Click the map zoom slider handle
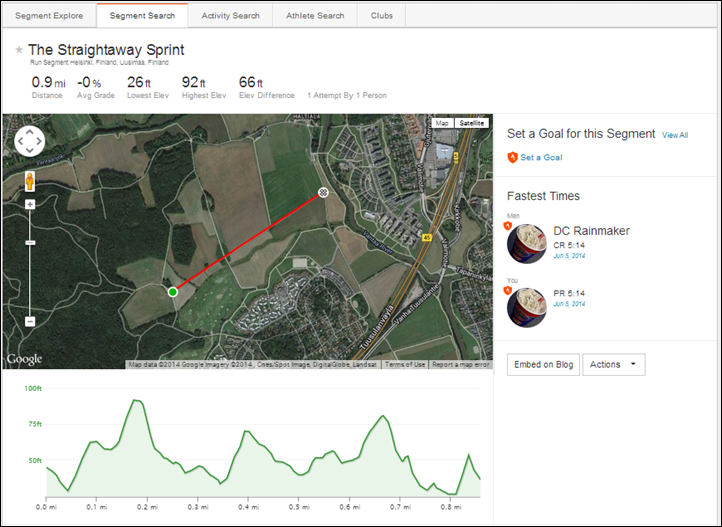Screen dimensions: 722x527 click(x=30, y=243)
